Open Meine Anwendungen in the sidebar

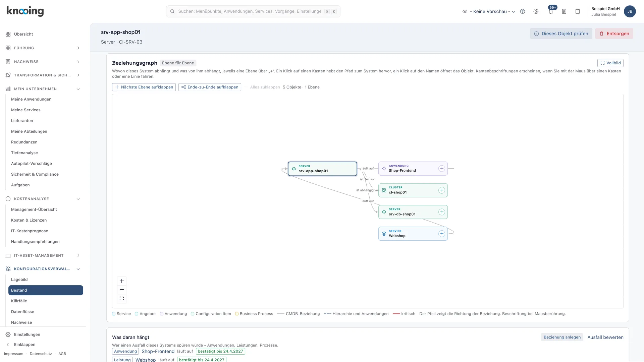31,99
